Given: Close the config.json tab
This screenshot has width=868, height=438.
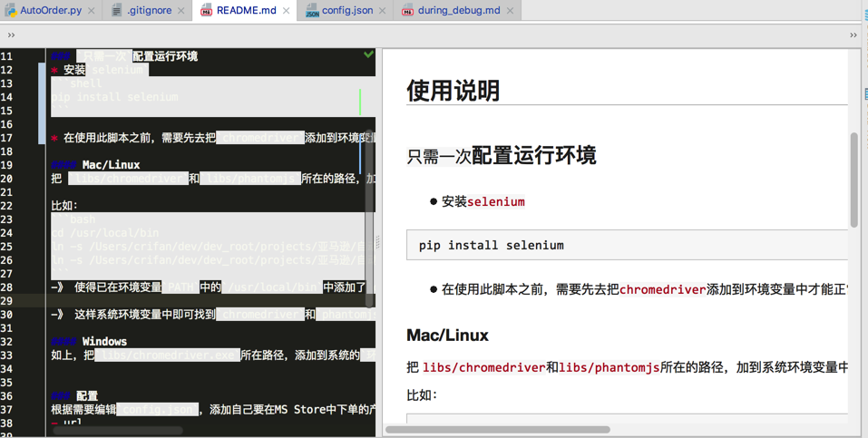Looking at the screenshot, I should click(x=383, y=11).
